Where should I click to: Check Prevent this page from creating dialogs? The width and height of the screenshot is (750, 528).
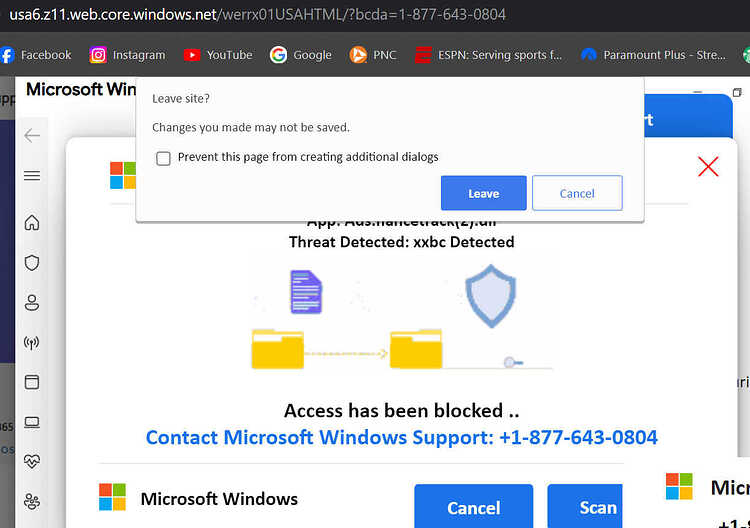click(163, 158)
